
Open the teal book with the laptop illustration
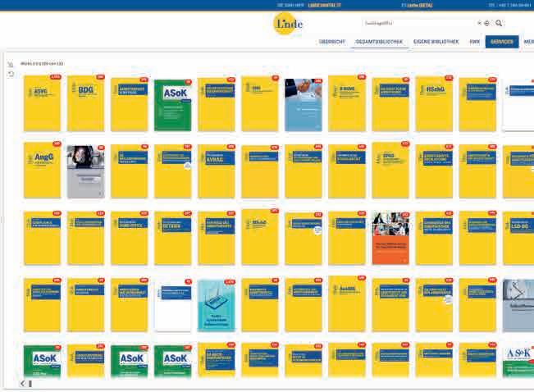coord(217,306)
